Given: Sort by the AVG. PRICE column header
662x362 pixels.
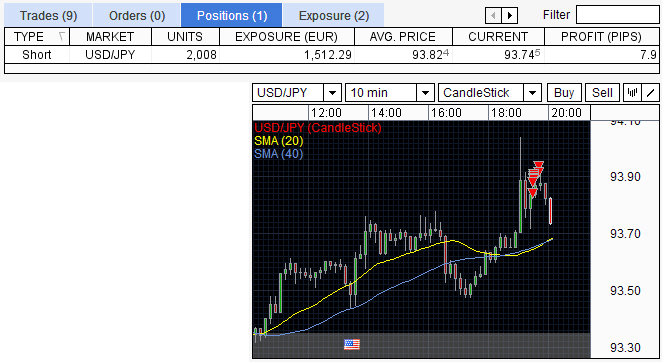Looking at the screenshot, I should (x=403, y=37).
